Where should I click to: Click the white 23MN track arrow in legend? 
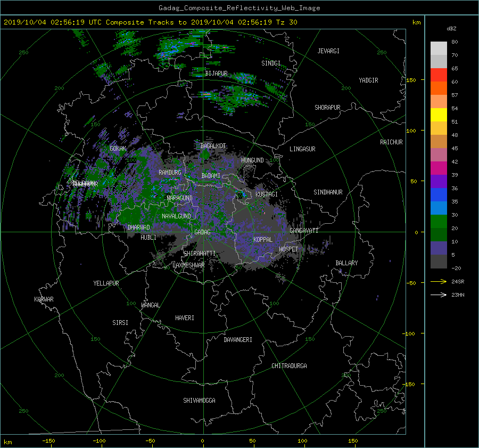point(439,295)
